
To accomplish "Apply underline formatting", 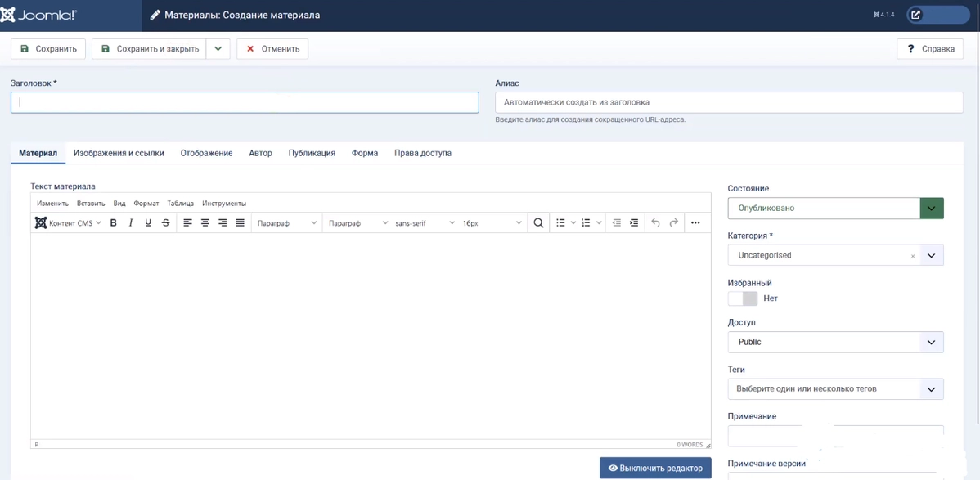I will tap(148, 223).
